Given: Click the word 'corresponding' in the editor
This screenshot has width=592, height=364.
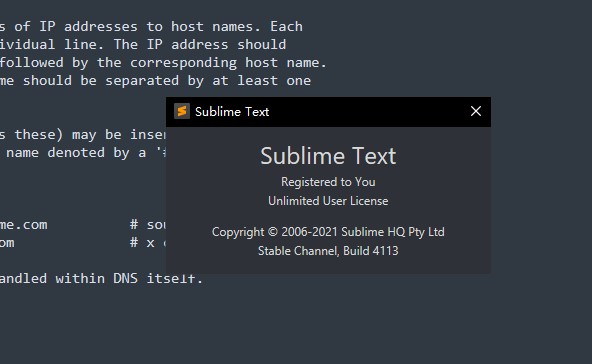Looking at the screenshot, I should point(183,63).
